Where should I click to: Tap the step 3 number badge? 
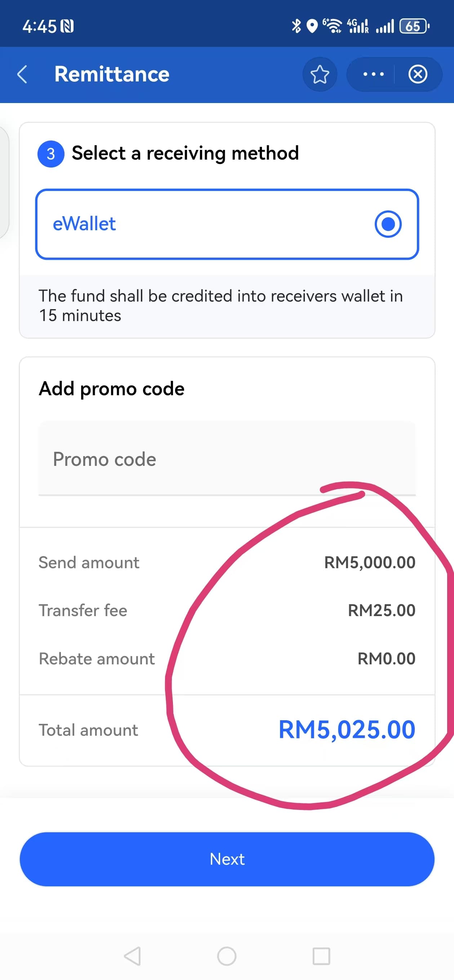pyautogui.click(x=50, y=154)
